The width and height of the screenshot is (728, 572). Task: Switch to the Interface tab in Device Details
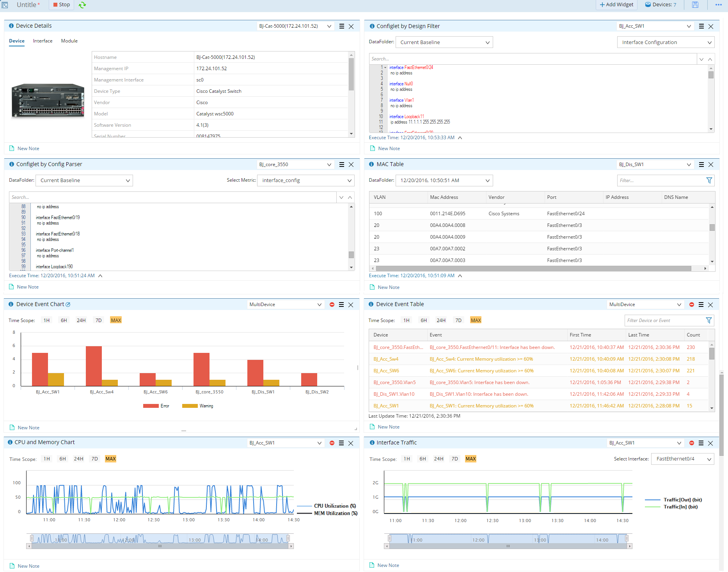[x=43, y=41]
